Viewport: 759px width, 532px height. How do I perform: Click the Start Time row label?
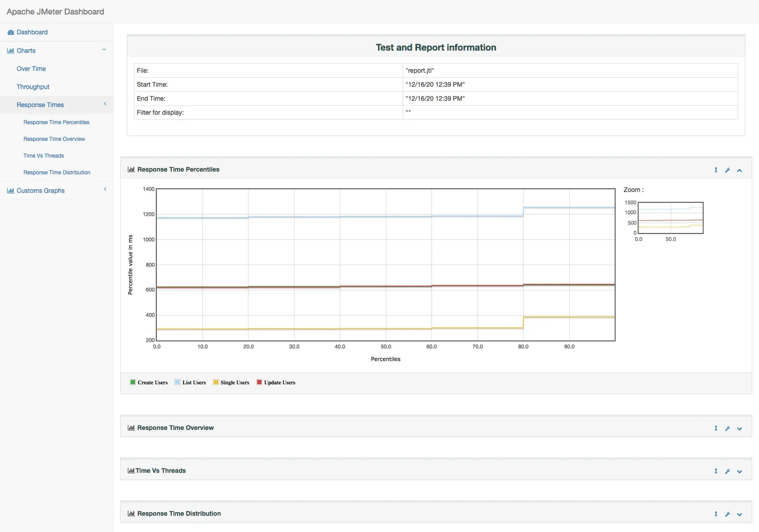(152, 84)
